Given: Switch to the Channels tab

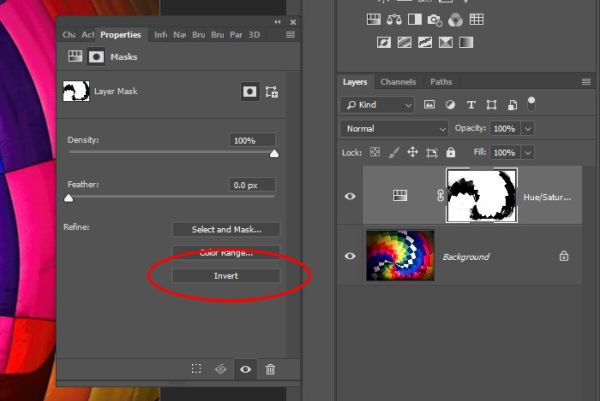Looking at the screenshot, I should pyautogui.click(x=398, y=82).
